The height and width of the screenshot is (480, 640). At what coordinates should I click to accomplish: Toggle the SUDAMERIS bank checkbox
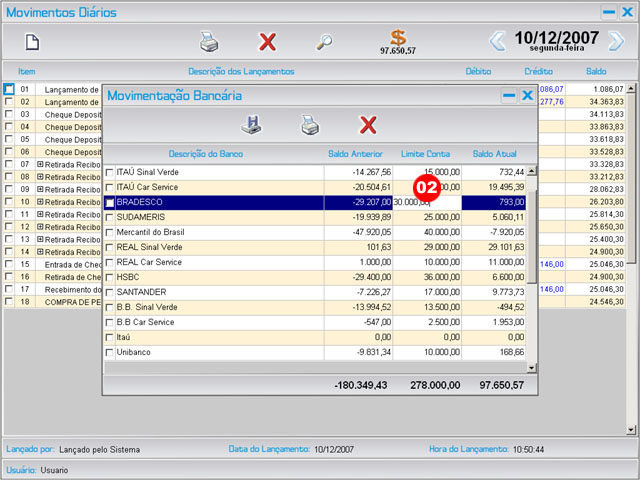coord(110,217)
